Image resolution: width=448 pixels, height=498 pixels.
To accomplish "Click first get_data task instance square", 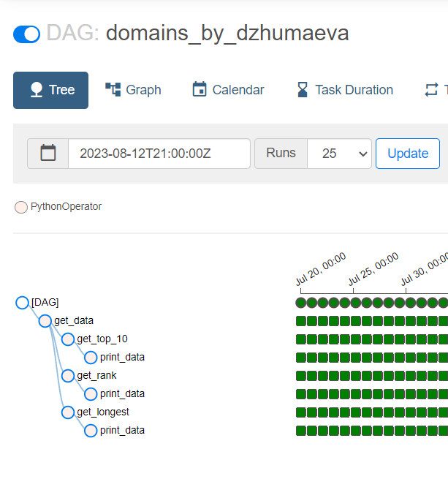I will (x=300, y=321).
